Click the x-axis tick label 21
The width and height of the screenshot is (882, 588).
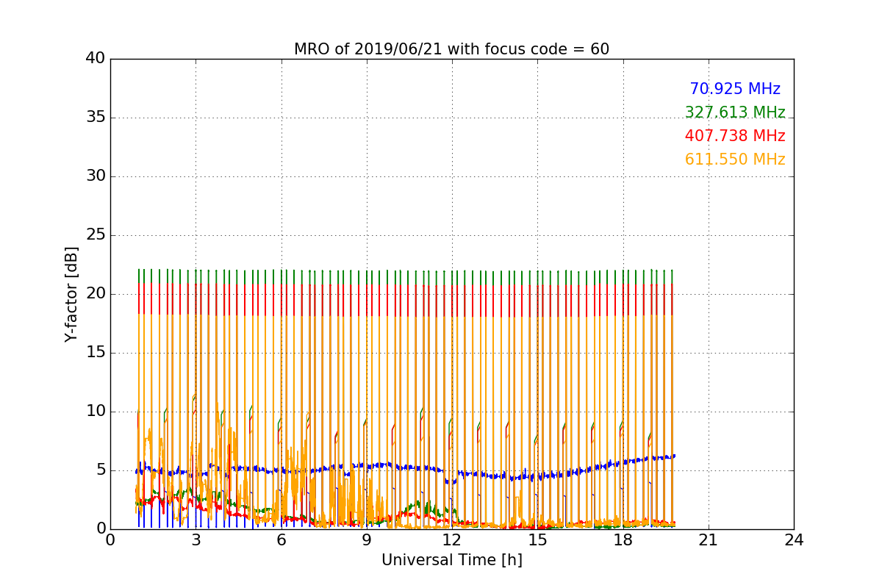click(709, 539)
